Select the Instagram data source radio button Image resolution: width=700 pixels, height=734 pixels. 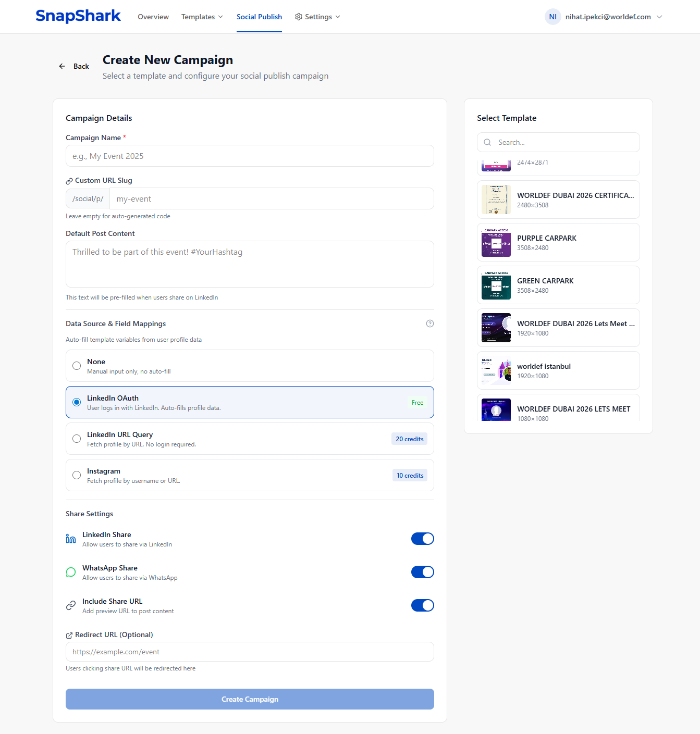(76, 475)
